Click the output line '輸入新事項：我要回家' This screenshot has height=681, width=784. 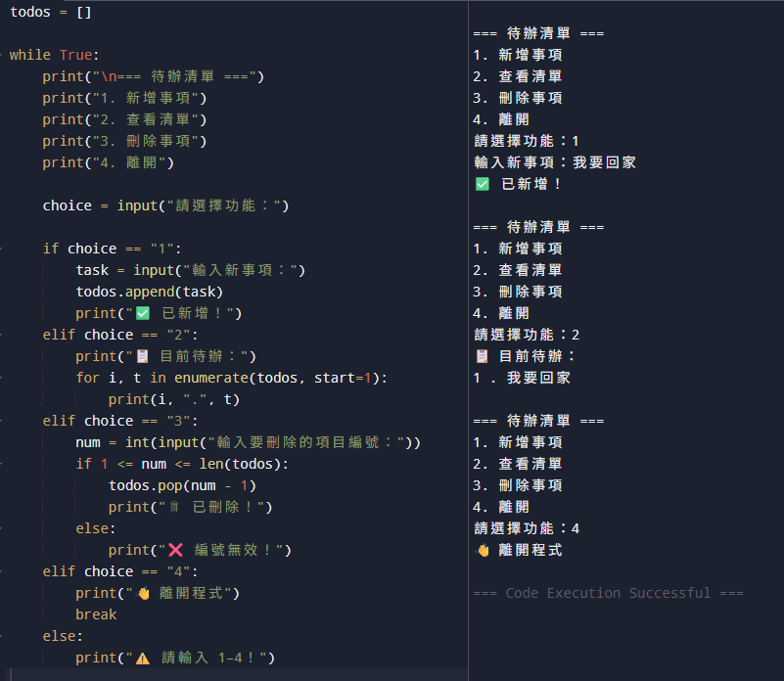coord(555,162)
